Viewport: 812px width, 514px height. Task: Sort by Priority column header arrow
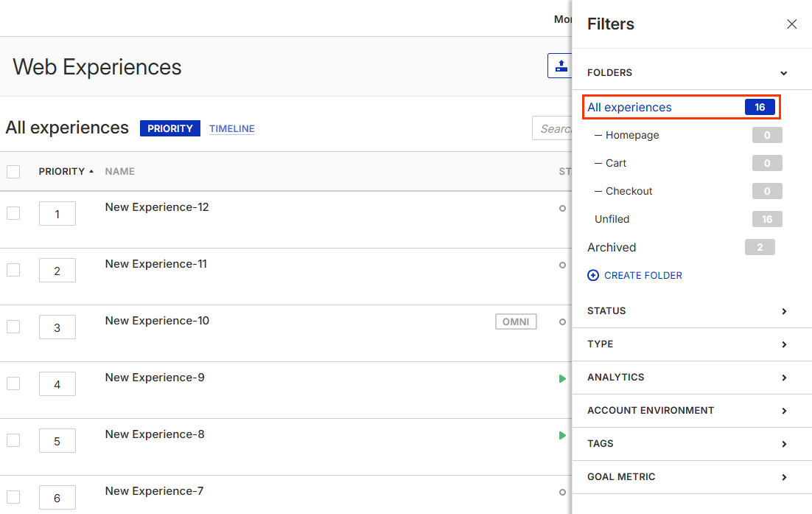[x=91, y=172]
